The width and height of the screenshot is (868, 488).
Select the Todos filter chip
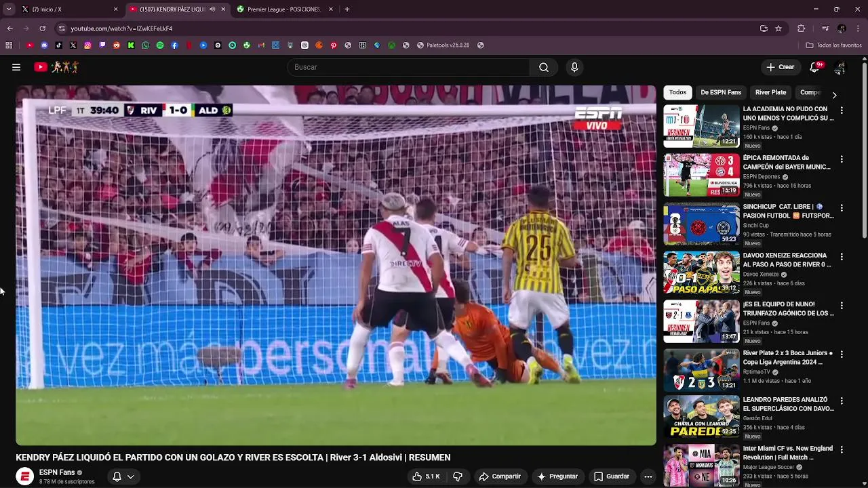click(x=677, y=92)
